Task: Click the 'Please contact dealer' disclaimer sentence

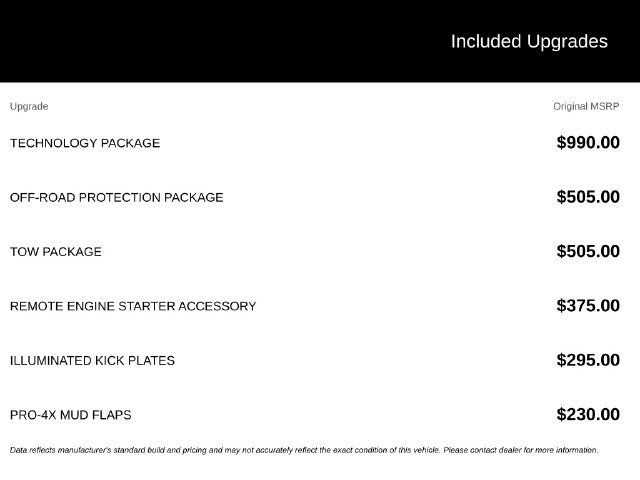Action: pos(521,450)
